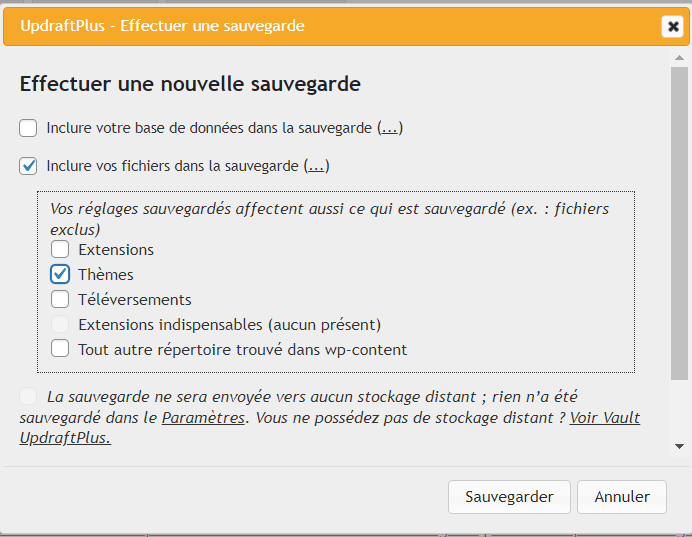Check the Extensions checkbox
The width and height of the screenshot is (692, 537).
[x=61, y=249]
